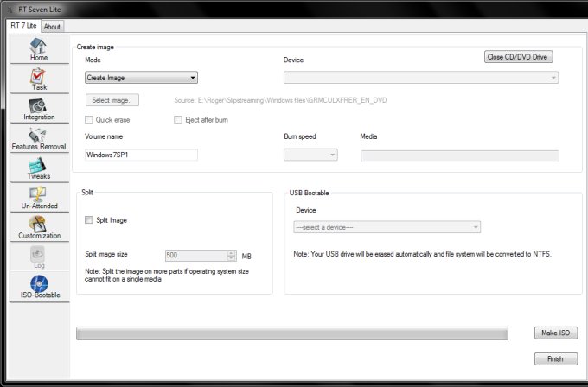Viewport: 588px width, 387px height.
Task: Click the RT Seven Lite title bar icon
Action: point(10,10)
